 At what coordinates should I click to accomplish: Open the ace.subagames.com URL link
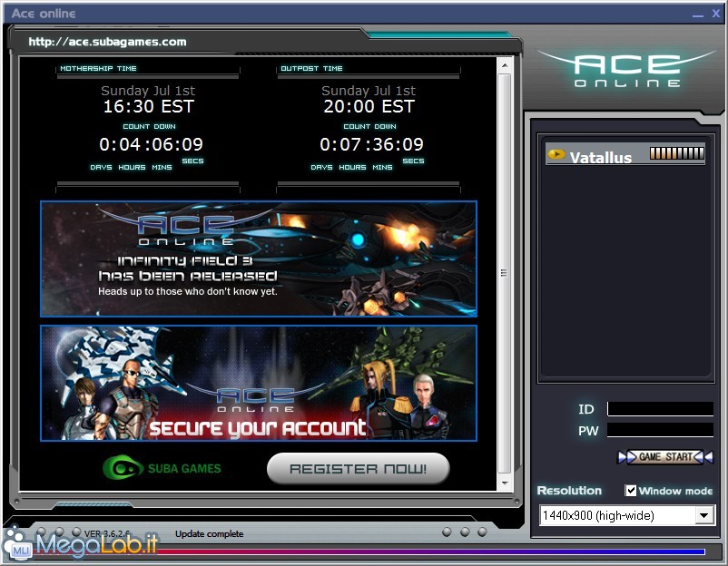tap(107, 42)
